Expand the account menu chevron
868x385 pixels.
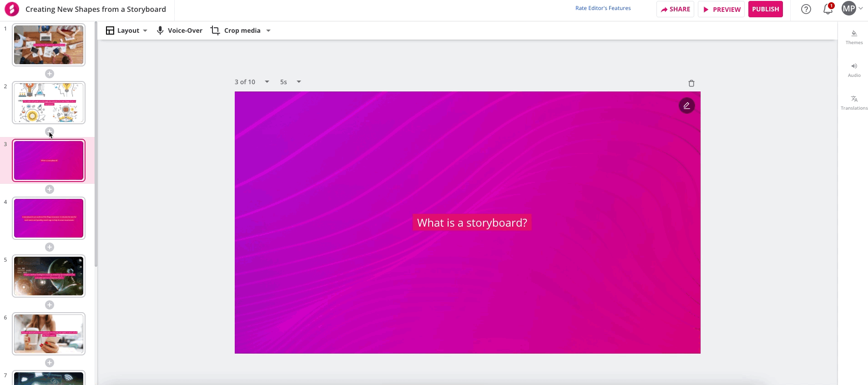(861, 9)
